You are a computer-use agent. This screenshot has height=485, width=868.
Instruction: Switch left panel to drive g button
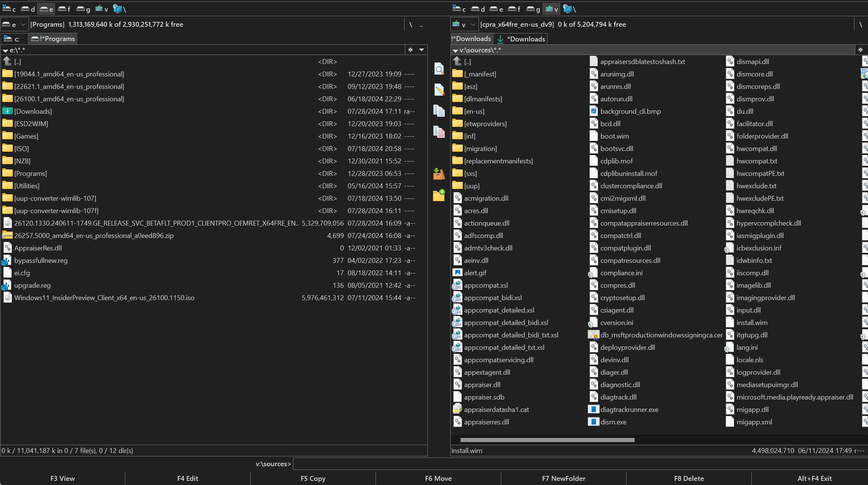coord(83,9)
